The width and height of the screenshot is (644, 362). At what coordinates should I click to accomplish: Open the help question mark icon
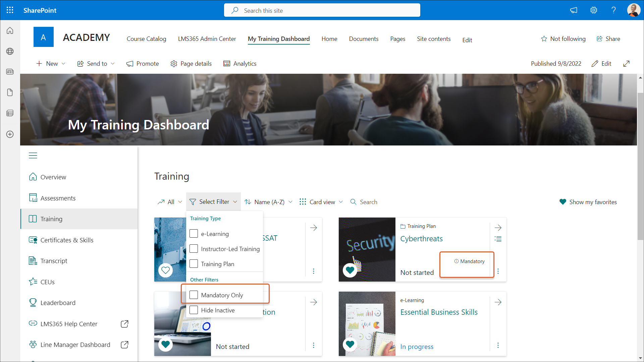613,10
